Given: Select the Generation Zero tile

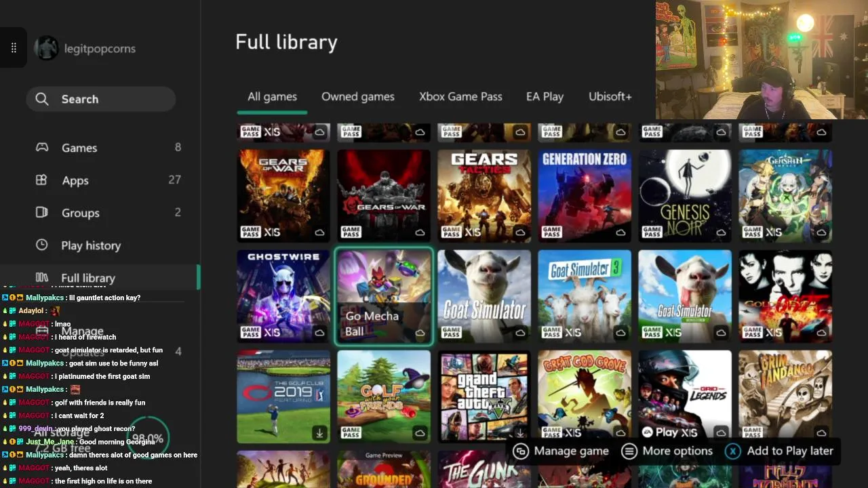Looking at the screenshot, I should point(585,195).
